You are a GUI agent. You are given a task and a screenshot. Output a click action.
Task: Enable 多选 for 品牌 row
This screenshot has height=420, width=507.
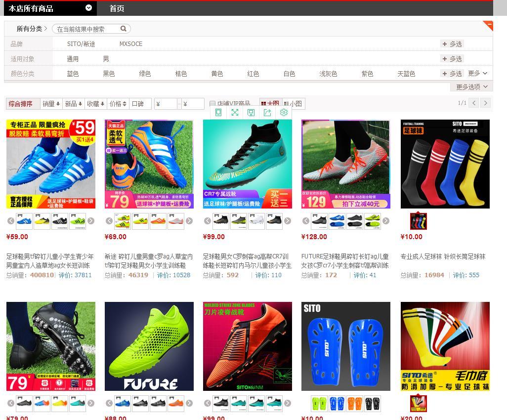tap(452, 44)
